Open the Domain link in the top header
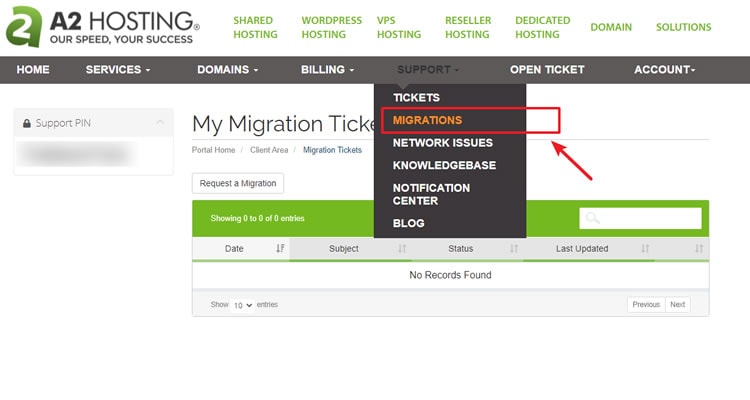750x400 pixels. pos(611,27)
